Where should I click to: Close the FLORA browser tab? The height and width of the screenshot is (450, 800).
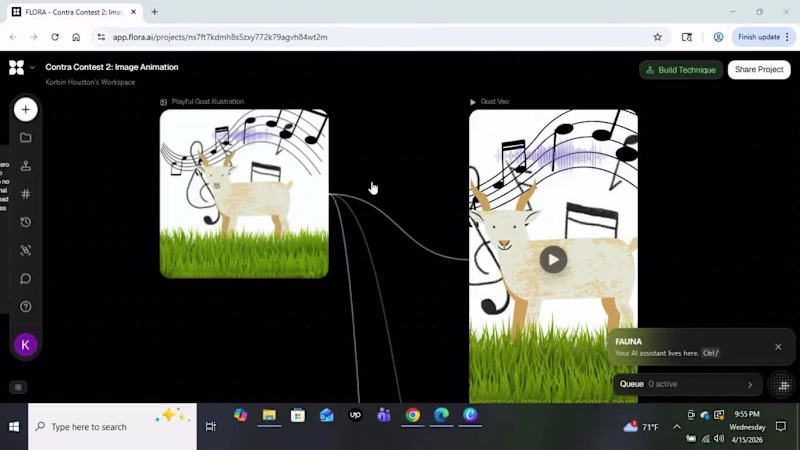133,12
